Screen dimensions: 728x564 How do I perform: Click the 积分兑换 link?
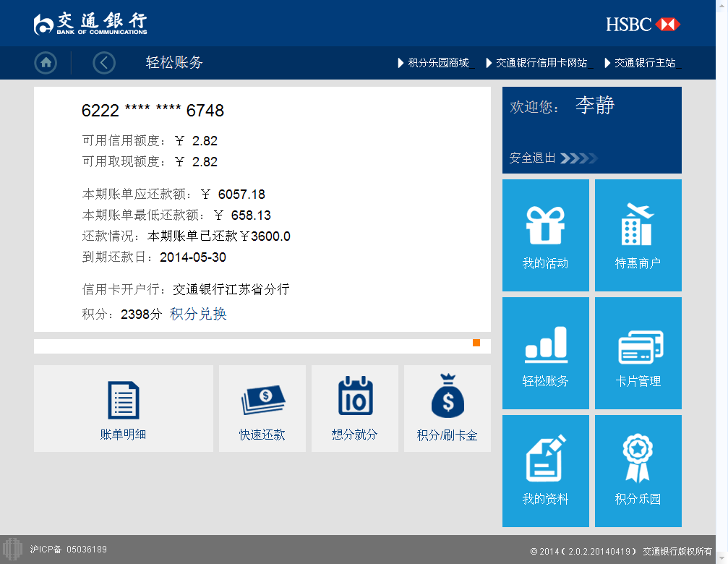click(198, 314)
